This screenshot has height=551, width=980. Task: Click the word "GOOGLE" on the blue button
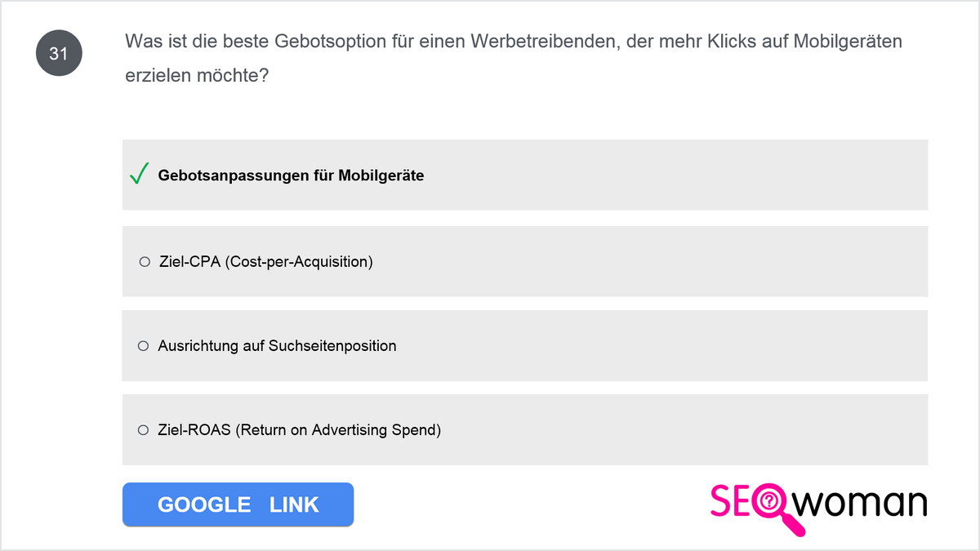(x=204, y=504)
